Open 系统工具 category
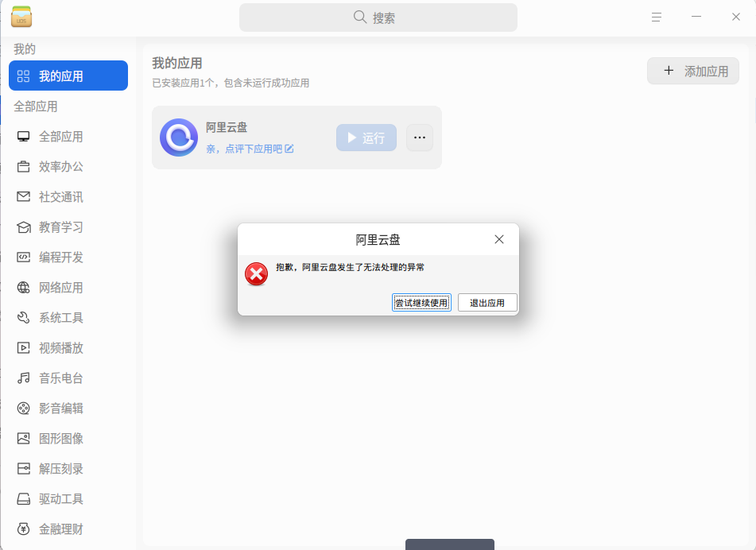The height and width of the screenshot is (550, 756). coord(68,318)
